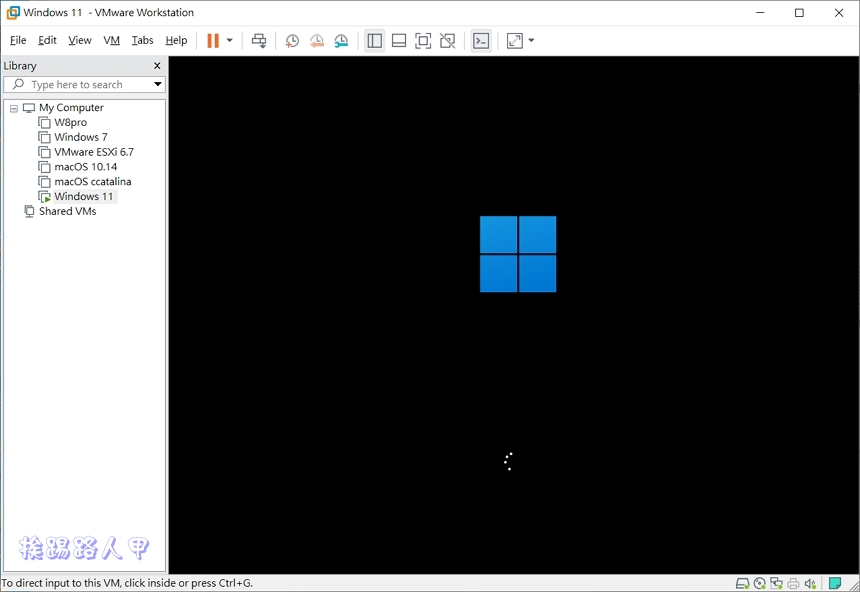
Task: Click the network adapter status icon
Action: (776, 583)
